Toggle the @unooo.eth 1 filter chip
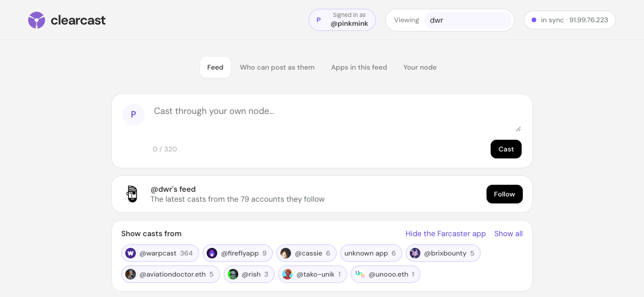This screenshot has width=644, height=297. tap(386, 274)
